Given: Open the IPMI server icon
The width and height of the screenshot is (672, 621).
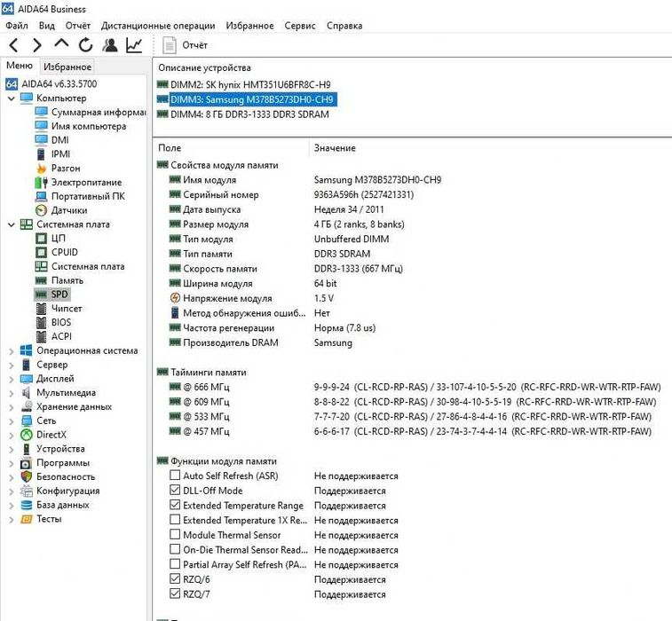Looking at the screenshot, I should point(41,154).
